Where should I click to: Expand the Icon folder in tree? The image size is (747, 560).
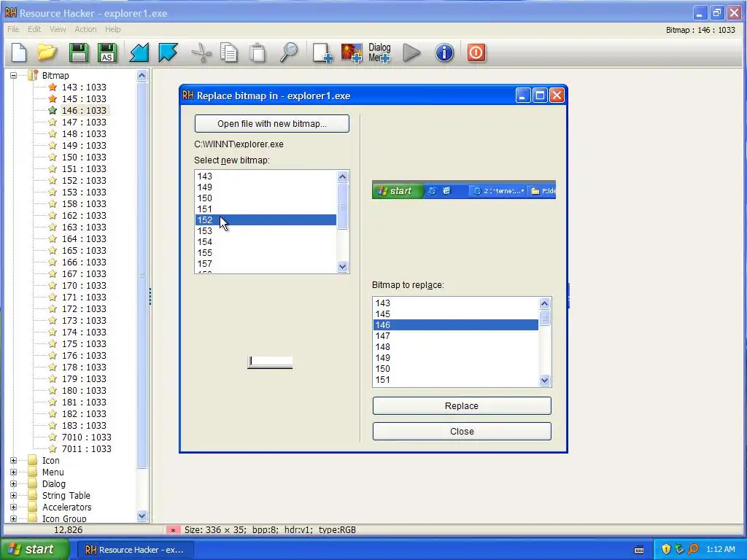click(13, 461)
